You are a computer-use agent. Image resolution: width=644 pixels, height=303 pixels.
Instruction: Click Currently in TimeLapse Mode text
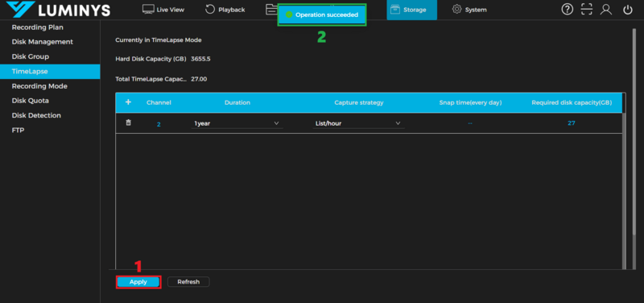coord(159,40)
